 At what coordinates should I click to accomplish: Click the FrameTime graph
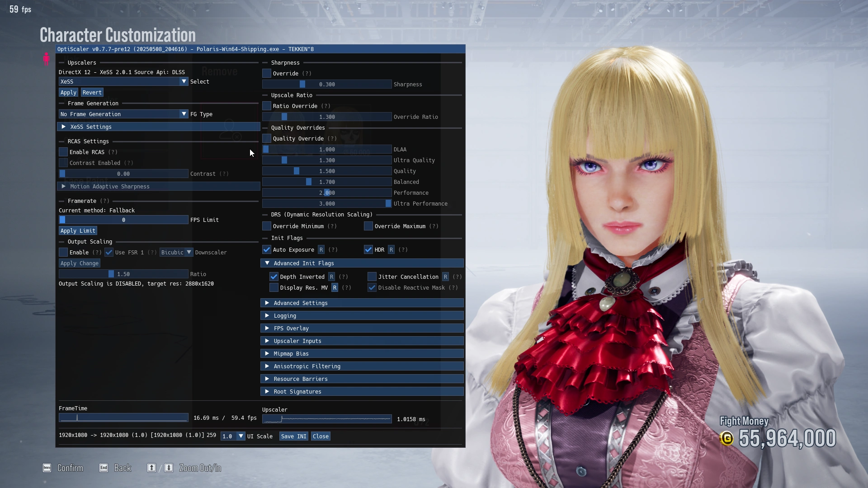click(123, 418)
